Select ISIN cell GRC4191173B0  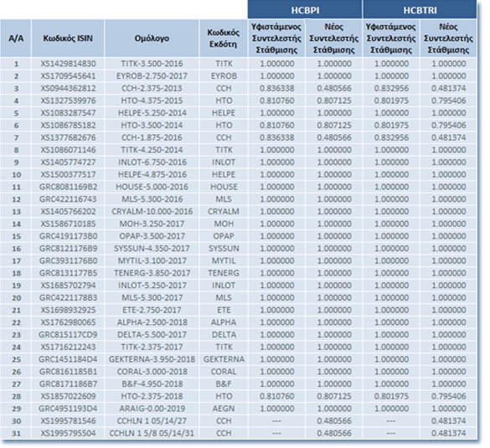point(68,236)
